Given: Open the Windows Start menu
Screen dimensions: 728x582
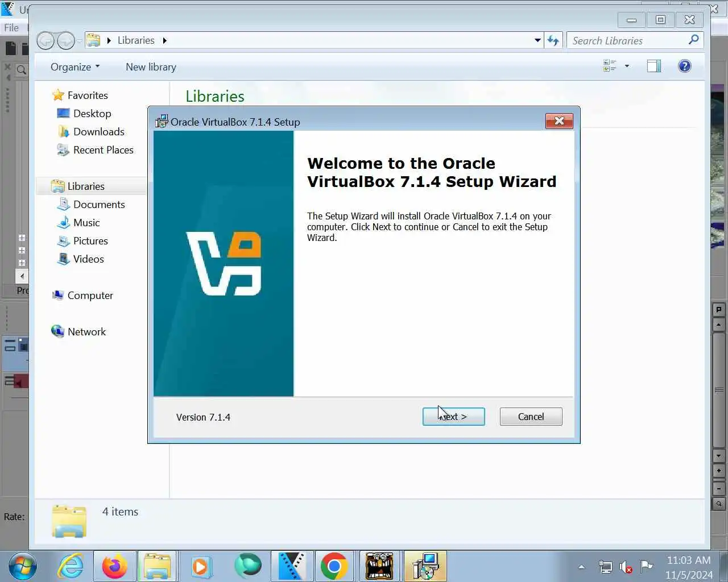Looking at the screenshot, I should (x=23, y=567).
